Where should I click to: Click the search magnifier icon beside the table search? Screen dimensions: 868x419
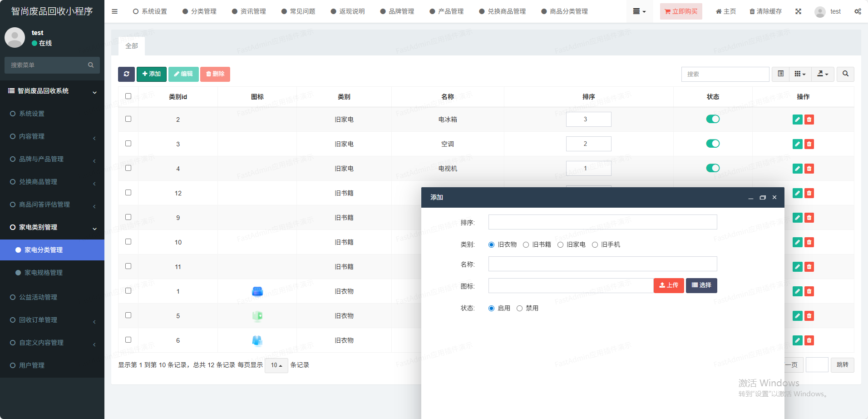pos(845,74)
